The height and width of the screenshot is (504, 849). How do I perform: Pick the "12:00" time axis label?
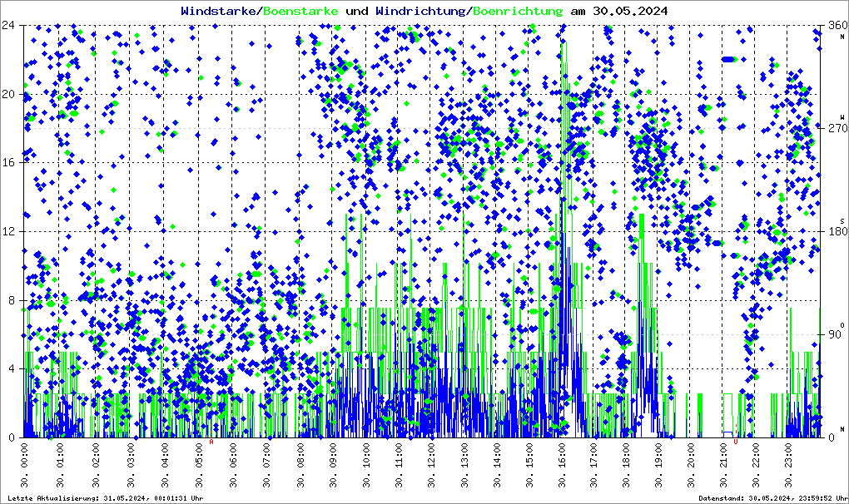tap(431, 465)
